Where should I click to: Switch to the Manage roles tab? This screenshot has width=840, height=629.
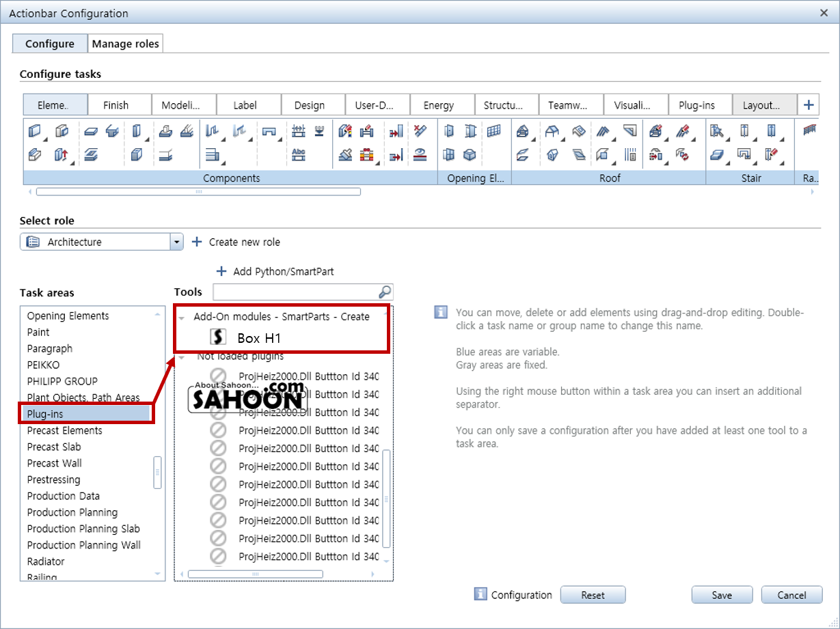coord(126,44)
